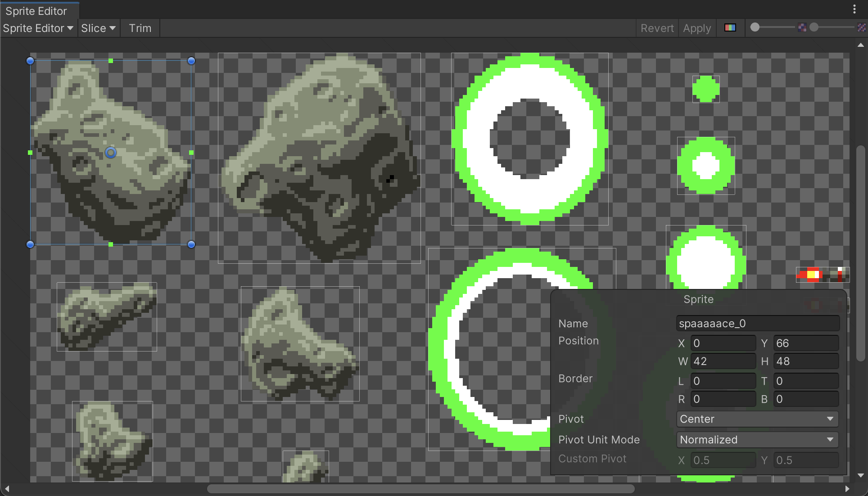Image resolution: width=868 pixels, height=496 pixels.
Task: Expand the Pivot Center dropdown
Action: 757,419
